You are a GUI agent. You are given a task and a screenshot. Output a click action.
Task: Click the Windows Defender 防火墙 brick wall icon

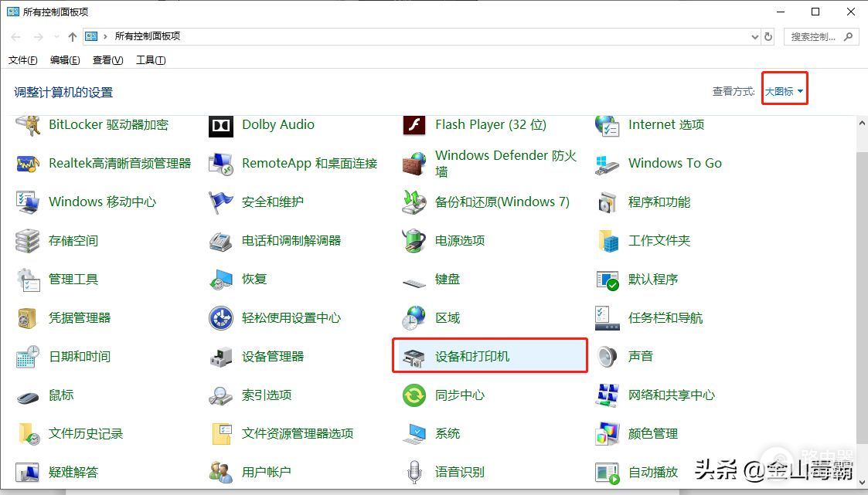tap(414, 164)
